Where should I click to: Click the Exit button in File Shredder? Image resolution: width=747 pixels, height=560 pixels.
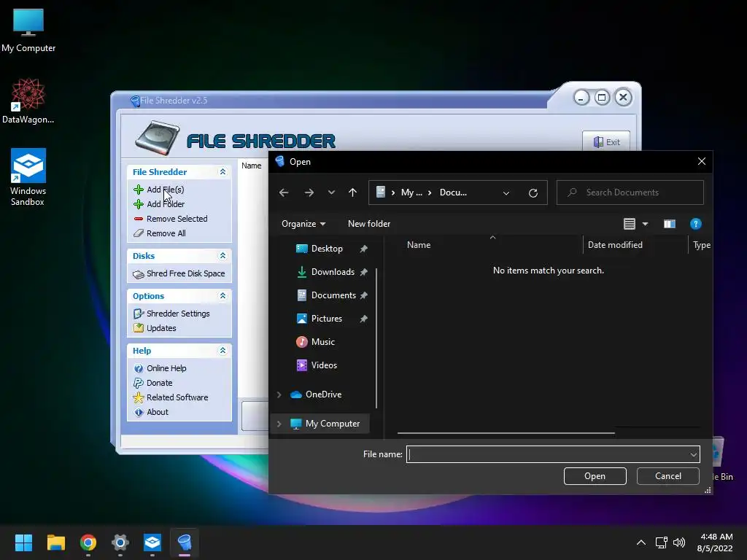tap(606, 141)
